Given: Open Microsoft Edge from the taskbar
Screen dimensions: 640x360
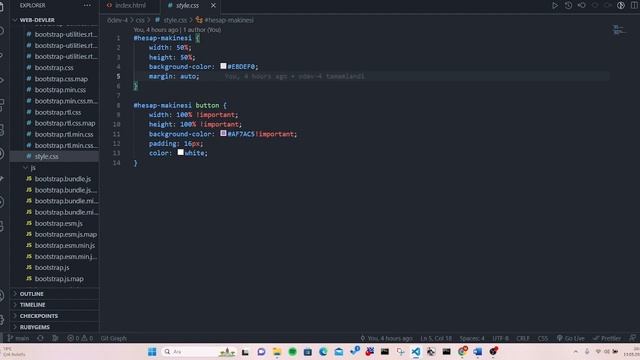Looking at the screenshot, I should (x=323, y=351).
